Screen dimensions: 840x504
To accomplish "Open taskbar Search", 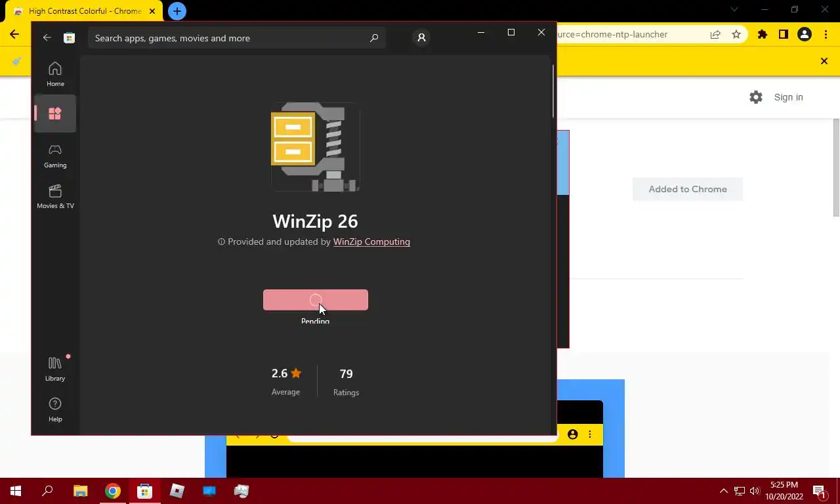I will [x=48, y=491].
